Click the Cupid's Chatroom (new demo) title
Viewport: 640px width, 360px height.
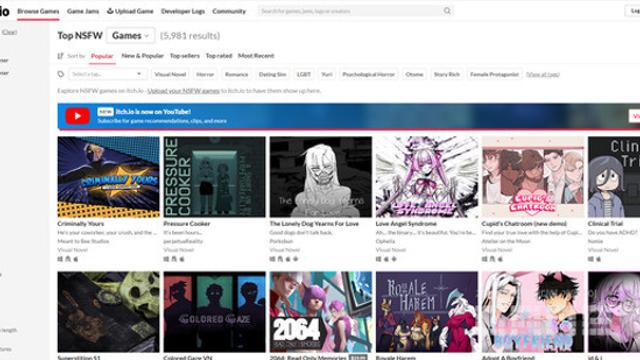coord(524,224)
